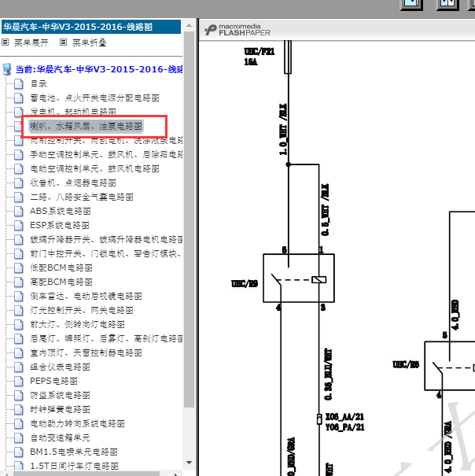Click the horizontal scrollbar's right arrow
The image size is (475, 476).
coord(176,474)
